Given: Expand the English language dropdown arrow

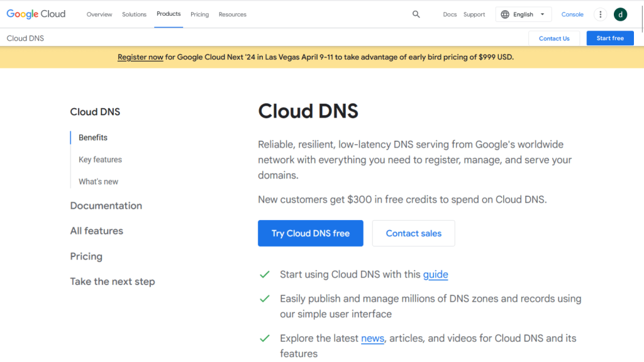Looking at the screenshot, I should [542, 14].
